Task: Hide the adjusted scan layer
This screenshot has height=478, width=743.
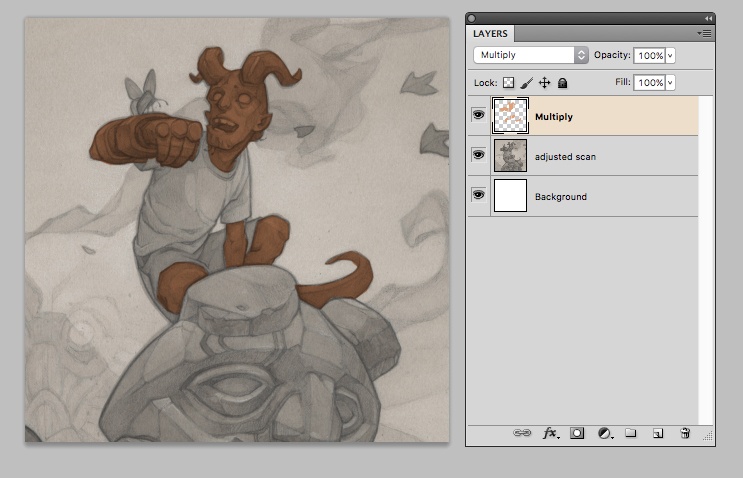Action: pyautogui.click(x=478, y=156)
